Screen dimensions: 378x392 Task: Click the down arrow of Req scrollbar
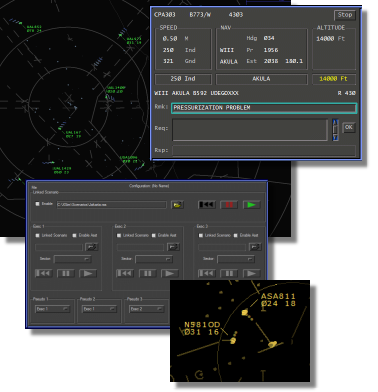pos(336,138)
